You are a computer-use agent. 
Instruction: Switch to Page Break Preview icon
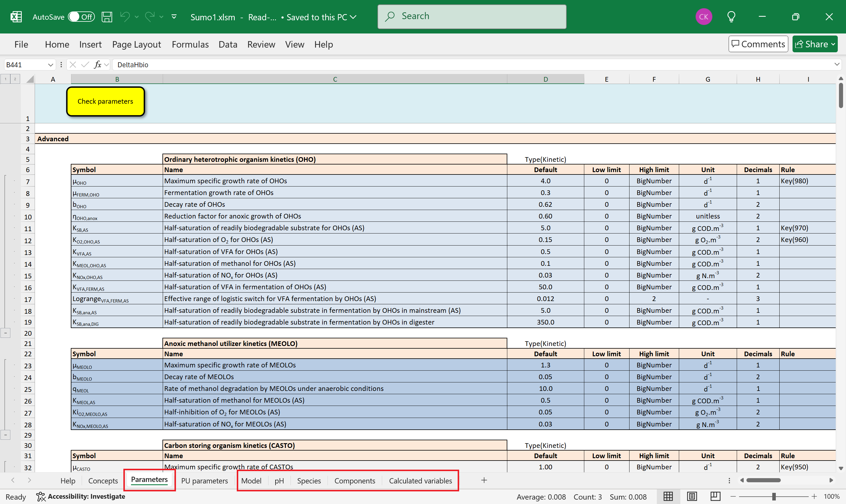(715, 497)
